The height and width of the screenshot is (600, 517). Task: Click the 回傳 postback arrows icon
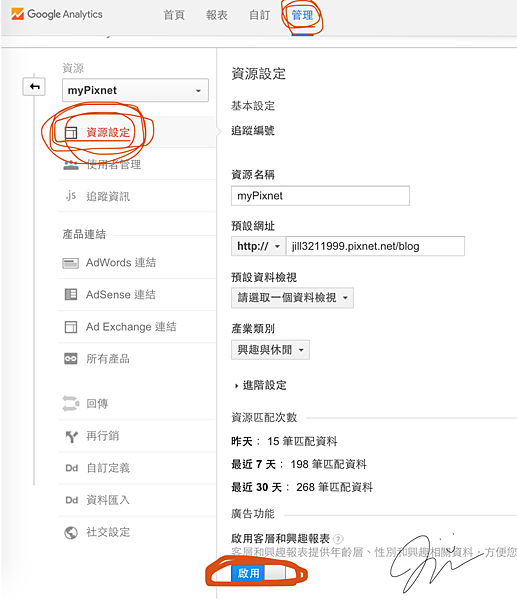pyautogui.click(x=71, y=403)
